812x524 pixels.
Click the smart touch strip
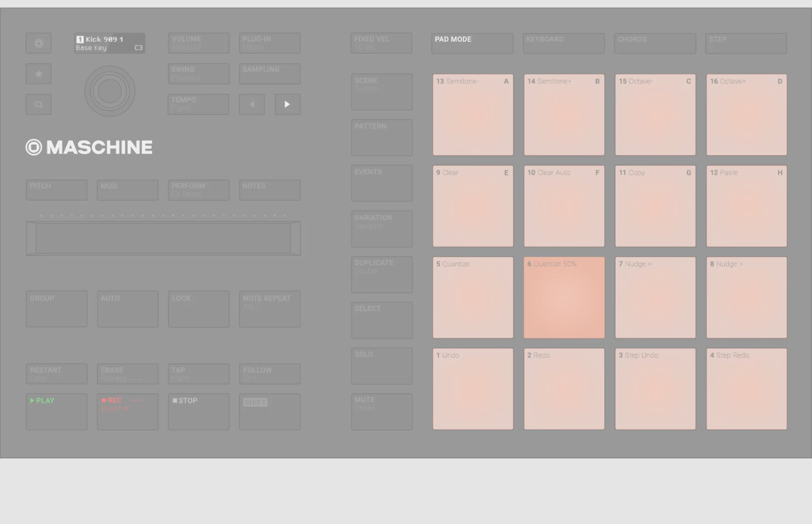pyautogui.click(x=164, y=238)
